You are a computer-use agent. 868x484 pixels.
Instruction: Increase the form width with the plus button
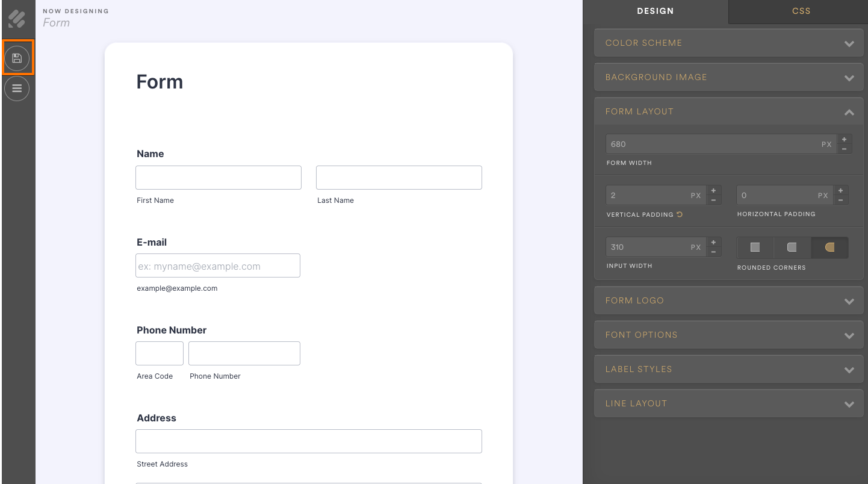point(844,140)
